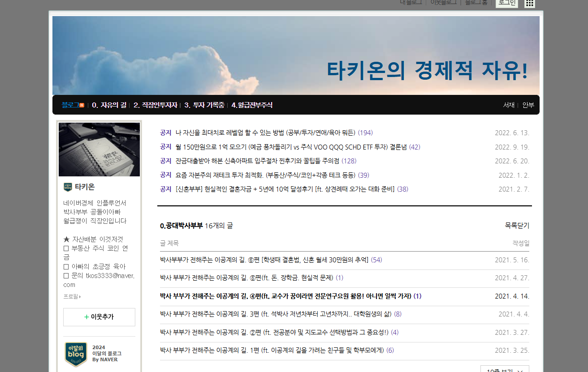
Task: Open the 4.월급전부주식 menu tab
Action: pos(252,105)
